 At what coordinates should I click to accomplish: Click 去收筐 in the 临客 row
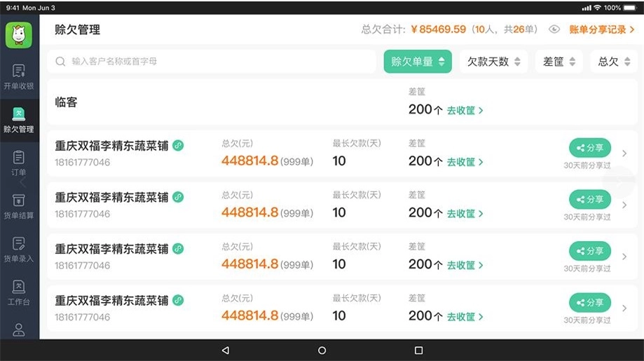(465, 110)
